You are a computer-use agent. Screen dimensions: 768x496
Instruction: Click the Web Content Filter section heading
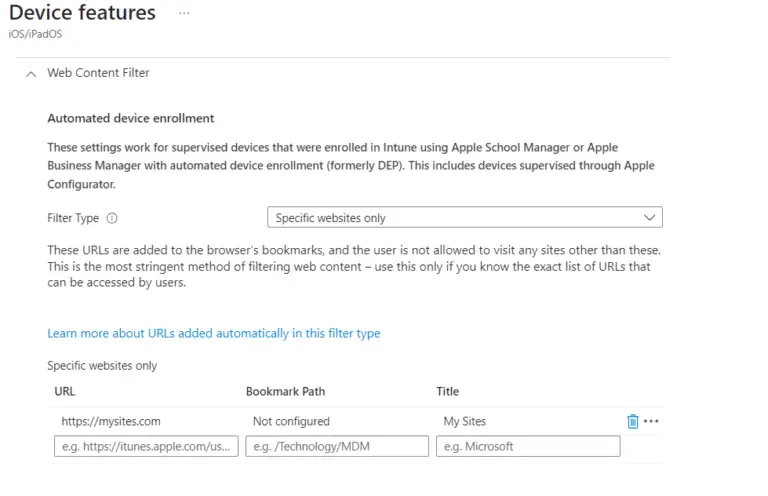(x=98, y=72)
